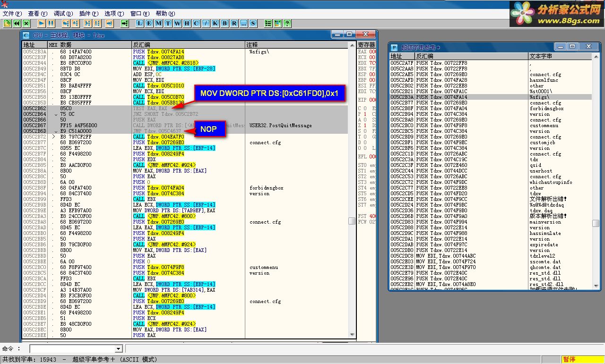This screenshot has height=364, width=605.
Task: Show CPU window with C button
Action: 197,23
